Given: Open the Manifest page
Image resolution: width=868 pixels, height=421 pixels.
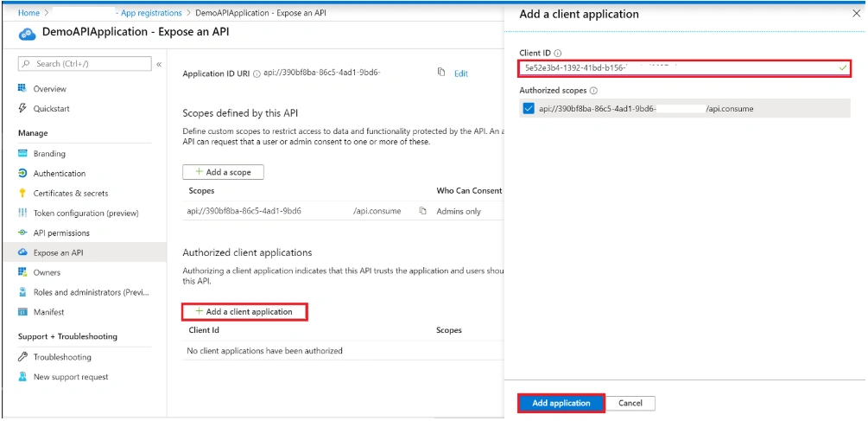Looking at the screenshot, I should 48,312.
